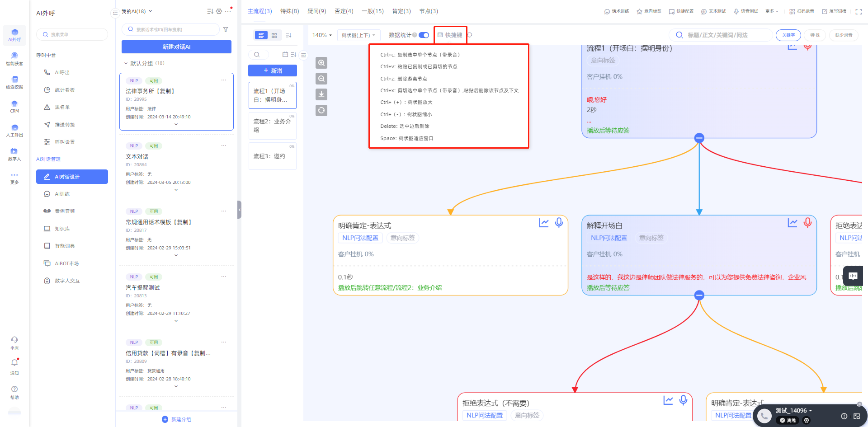The image size is (868, 427).
Task: Switch to the 肯定(3) tab
Action: 401,11
